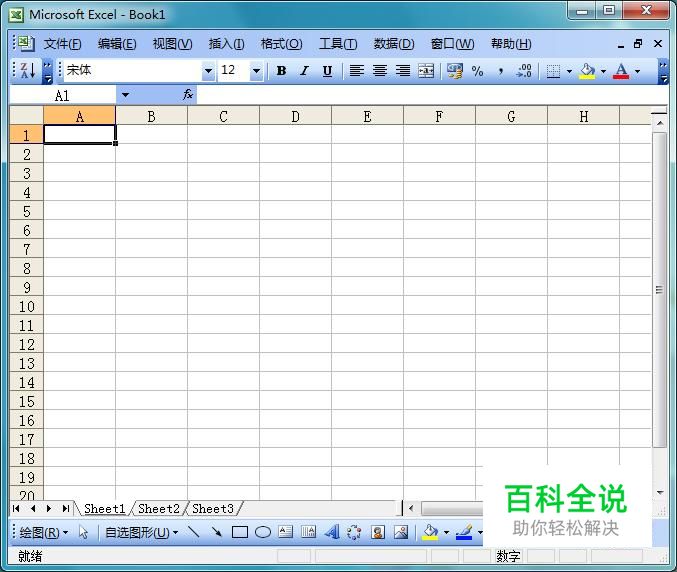
Task: Apply Percent style to selection
Action: 477,70
